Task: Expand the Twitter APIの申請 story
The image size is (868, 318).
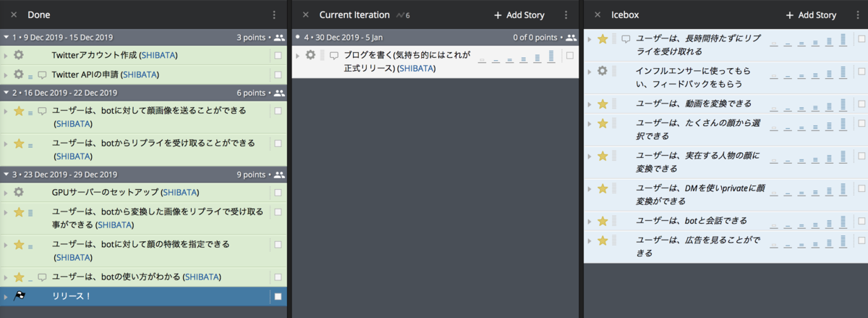Action: coord(6,74)
